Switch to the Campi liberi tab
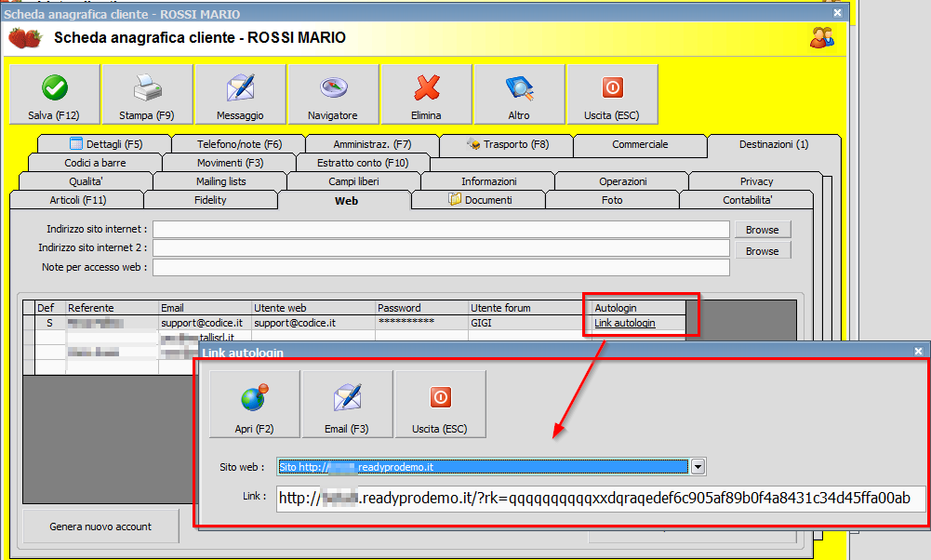This screenshot has width=931, height=560. (x=353, y=181)
